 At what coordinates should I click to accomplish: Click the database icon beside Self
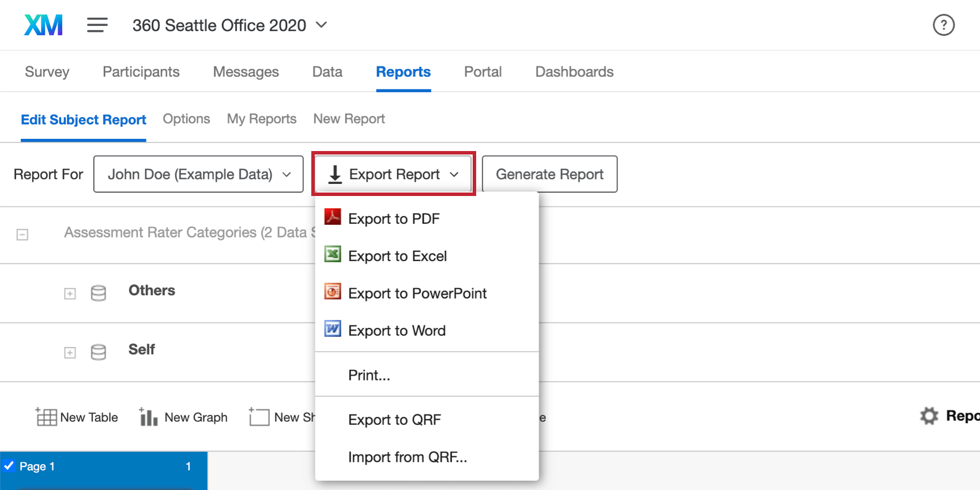(x=99, y=352)
